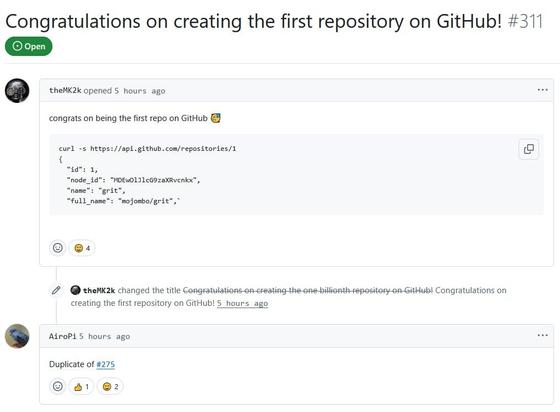Viewport: 560px width, 412px height.
Task: Copy the curl code block contents
Action: (x=529, y=149)
